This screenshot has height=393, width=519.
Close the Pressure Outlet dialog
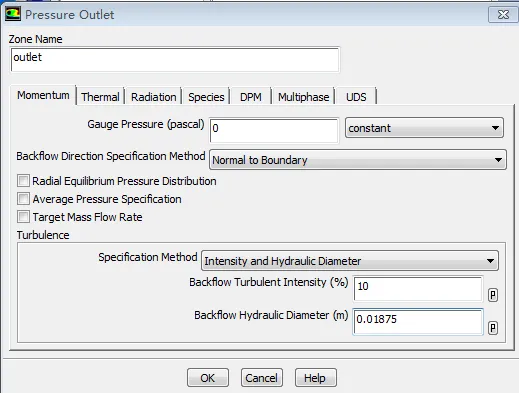click(x=503, y=15)
